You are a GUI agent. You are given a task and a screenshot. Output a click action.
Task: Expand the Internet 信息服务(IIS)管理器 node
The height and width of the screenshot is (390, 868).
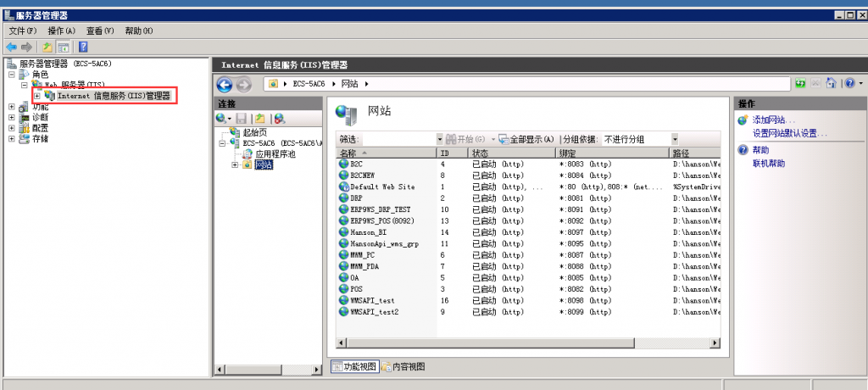pos(37,96)
